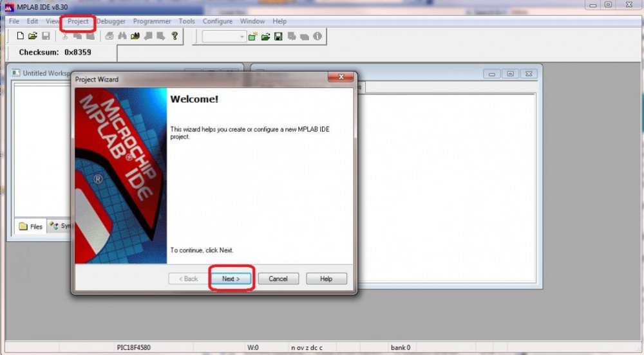Click 'n ov z dc c' flags in status bar
The image size is (644, 355).
pos(307,348)
